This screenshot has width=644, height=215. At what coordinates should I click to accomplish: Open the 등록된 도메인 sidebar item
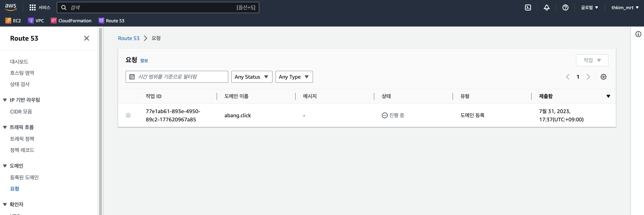(24, 177)
